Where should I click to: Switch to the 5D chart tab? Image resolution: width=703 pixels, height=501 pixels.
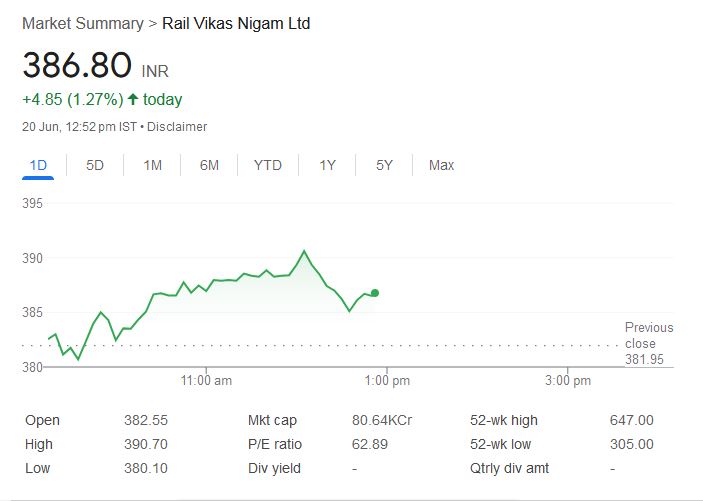tap(95, 165)
